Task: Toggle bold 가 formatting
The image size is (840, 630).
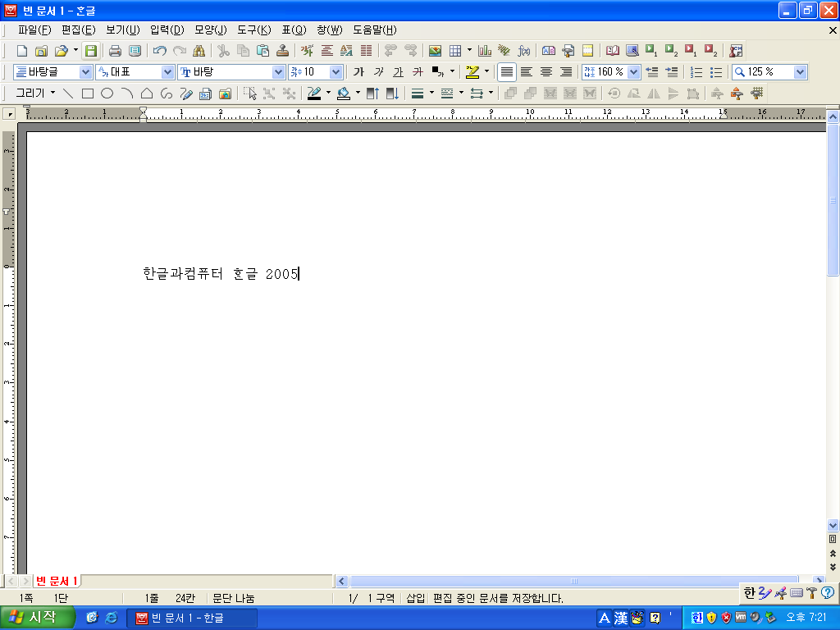Action: pyautogui.click(x=358, y=72)
